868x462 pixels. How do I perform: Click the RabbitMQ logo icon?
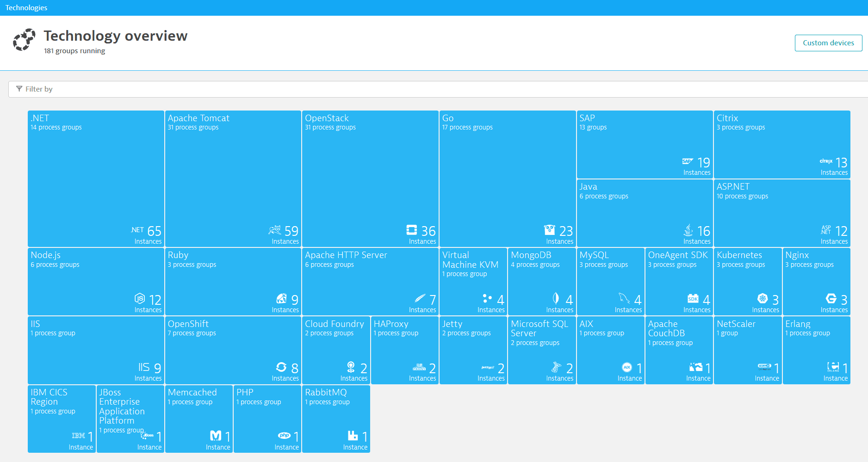click(353, 436)
